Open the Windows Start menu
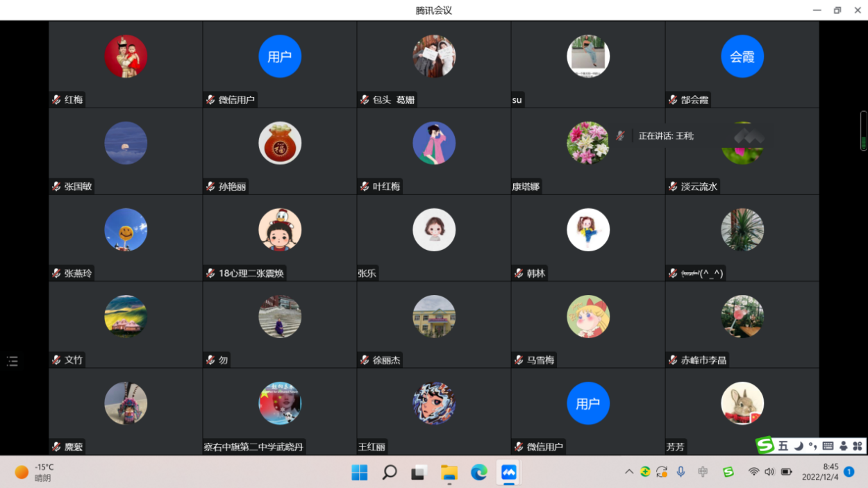This screenshot has width=868, height=488. [x=360, y=473]
